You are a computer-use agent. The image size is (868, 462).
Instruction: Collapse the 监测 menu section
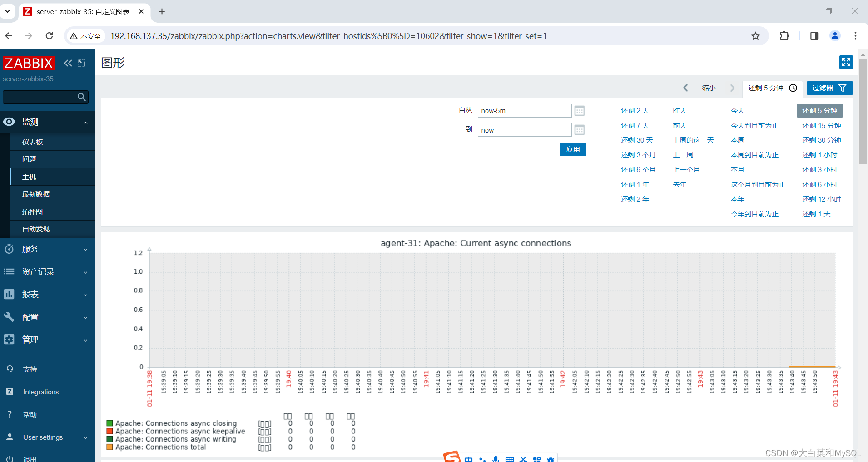point(86,123)
